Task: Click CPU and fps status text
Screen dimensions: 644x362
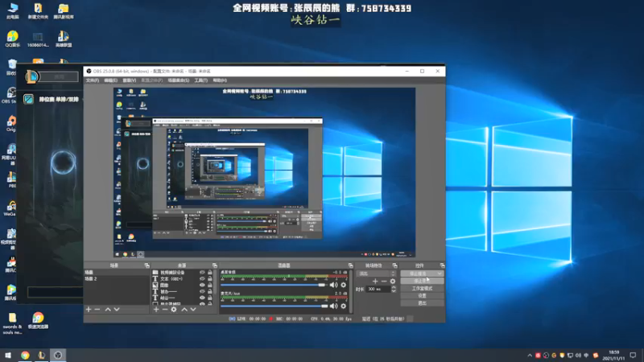Action: (332, 319)
